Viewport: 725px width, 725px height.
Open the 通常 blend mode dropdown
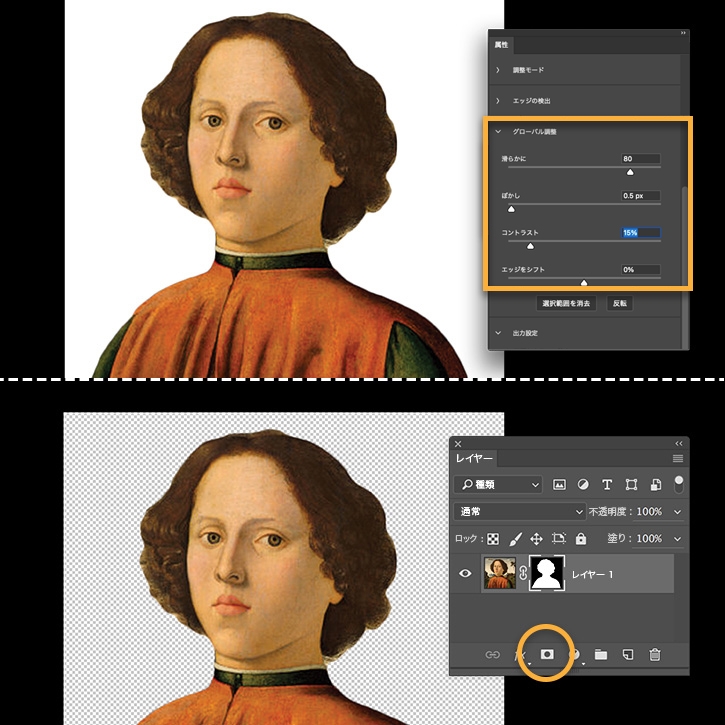tap(520, 512)
